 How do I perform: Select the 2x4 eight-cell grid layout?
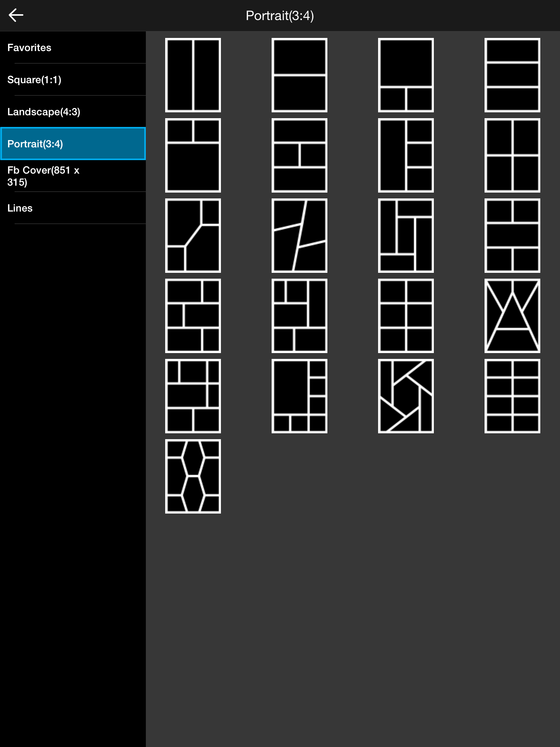(x=512, y=396)
